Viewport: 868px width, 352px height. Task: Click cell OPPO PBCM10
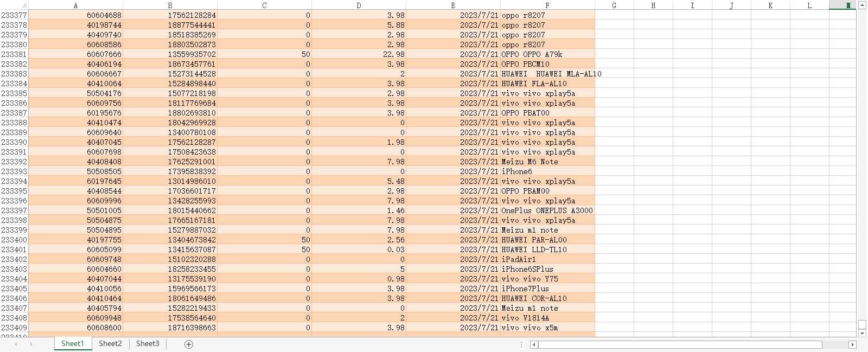coord(547,64)
